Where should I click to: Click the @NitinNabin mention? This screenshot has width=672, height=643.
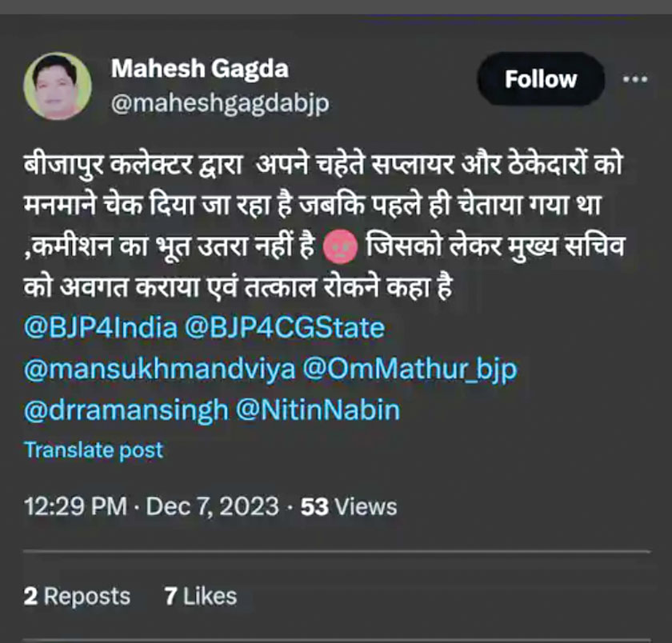coord(318,411)
